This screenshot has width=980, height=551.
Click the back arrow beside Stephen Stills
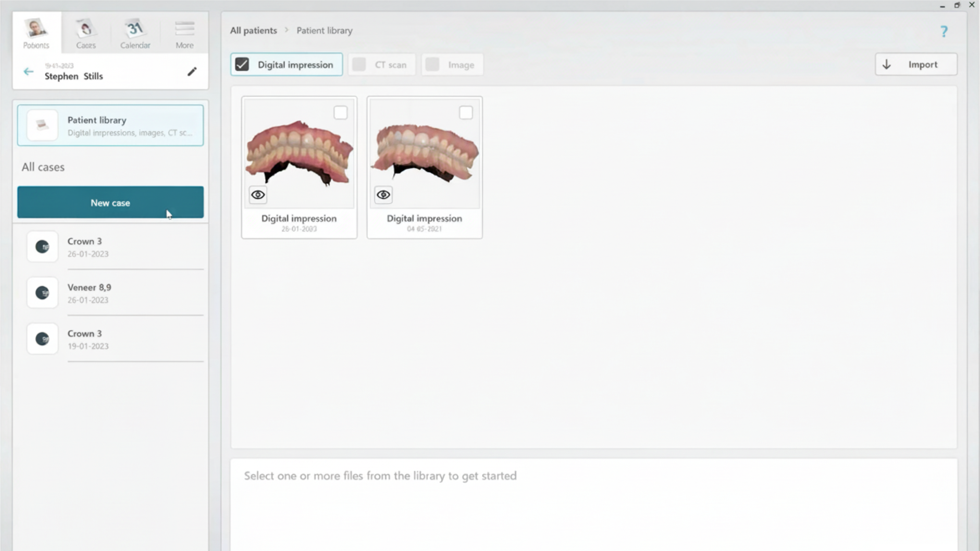pos(29,71)
